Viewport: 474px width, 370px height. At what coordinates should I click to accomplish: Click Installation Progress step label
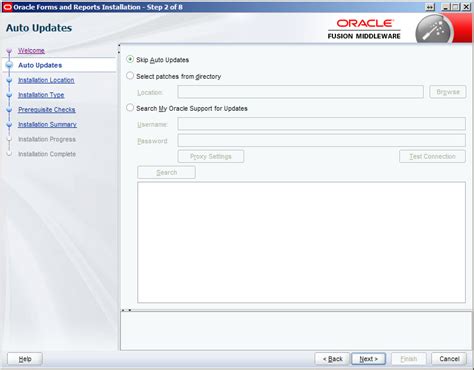(47, 139)
